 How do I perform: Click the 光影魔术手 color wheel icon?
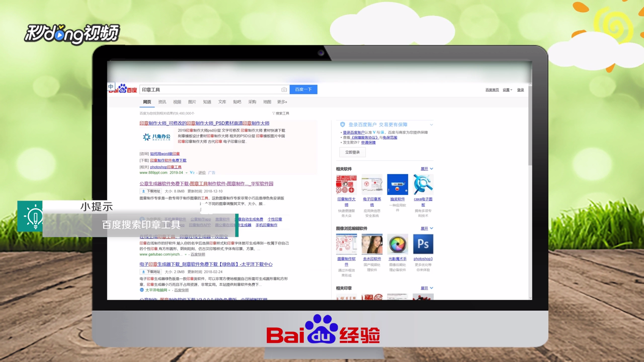[x=397, y=244]
